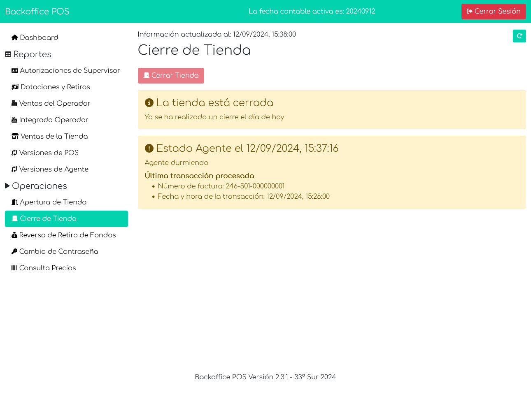Select active Cierre de Tienda menu item
531x420 pixels.
pyautogui.click(x=66, y=218)
